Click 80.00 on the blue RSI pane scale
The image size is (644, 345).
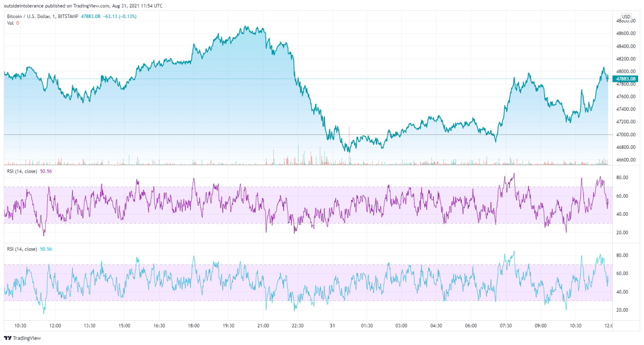tap(622, 255)
